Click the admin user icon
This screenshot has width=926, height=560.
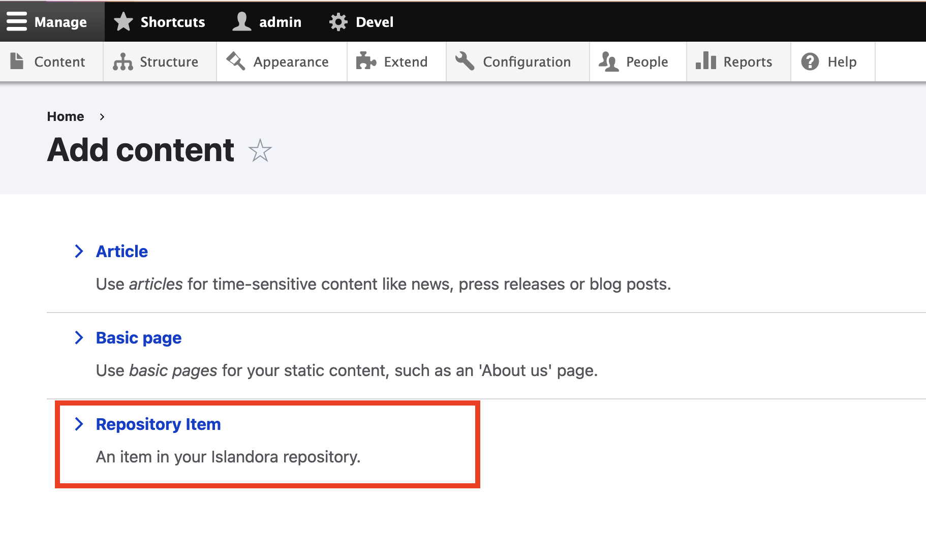(x=241, y=21)
